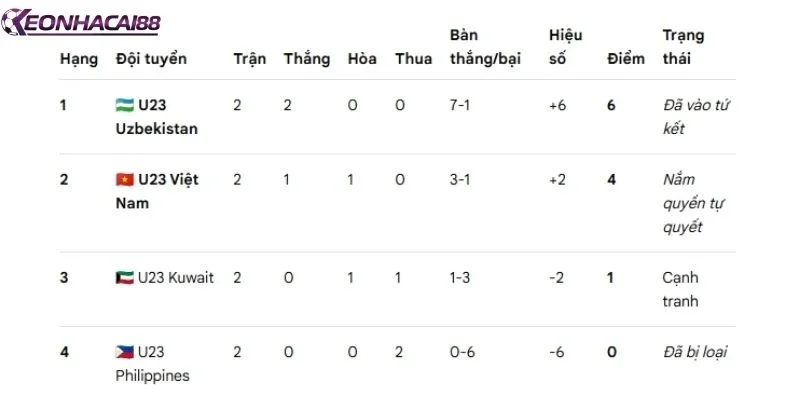
Task: Click the Philippines flag icon
Action: (x=124, y=352)
